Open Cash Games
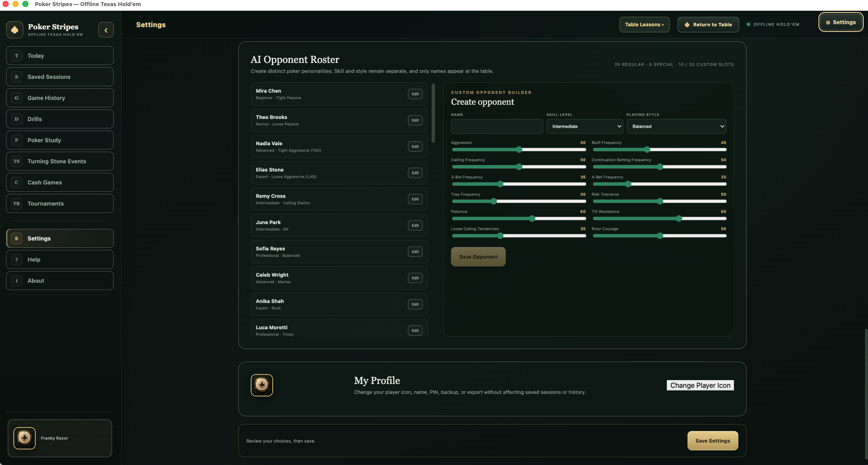The width and height of the screenshot is (868, 465). 60,182
